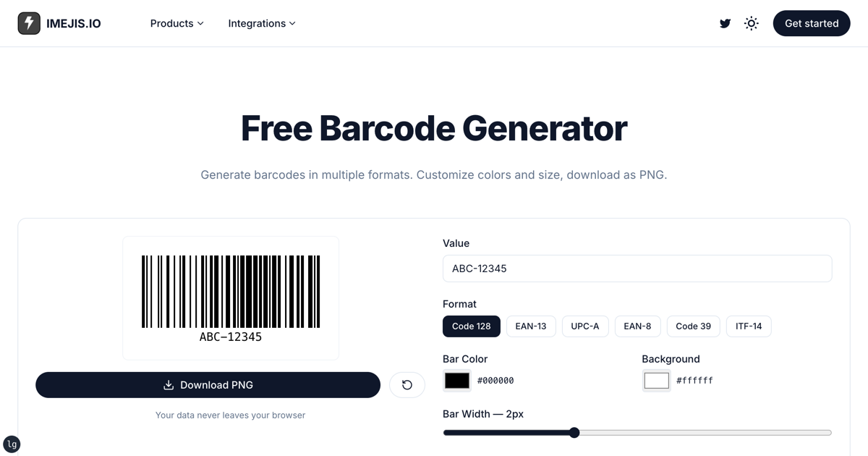Viewport: 868px width, 456px height.
Task: Select the ITF-14 format
Action: click(x=749, y=326)
